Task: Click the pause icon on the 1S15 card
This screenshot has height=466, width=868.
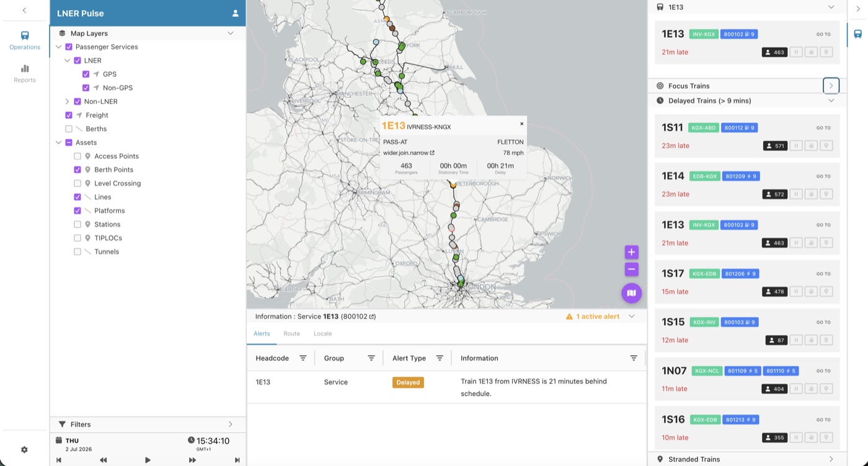Action: click(x=796, y=340)
